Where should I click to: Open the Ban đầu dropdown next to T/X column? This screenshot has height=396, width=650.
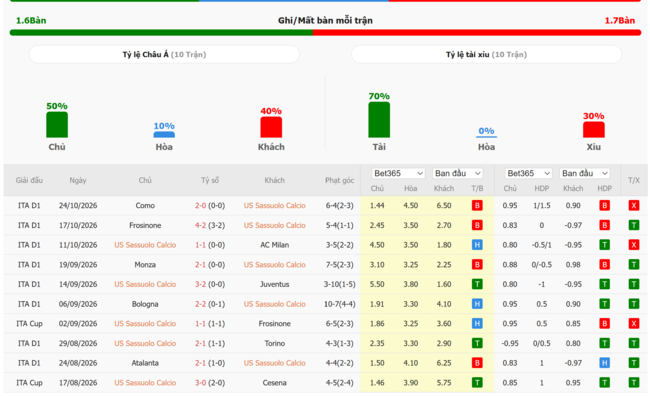[x=585, y=173]
